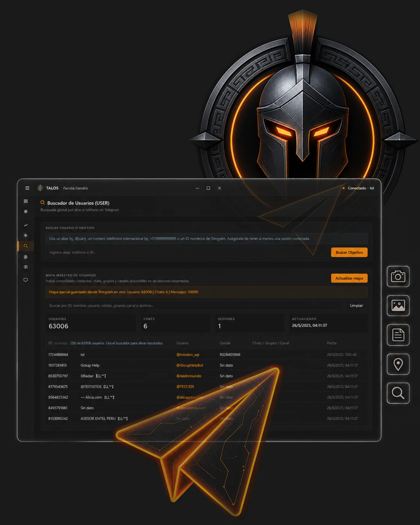The width and height of the screenshot is (420, 525).
Task: Click the Buscar Objetivo button
Action: [349, 252]
